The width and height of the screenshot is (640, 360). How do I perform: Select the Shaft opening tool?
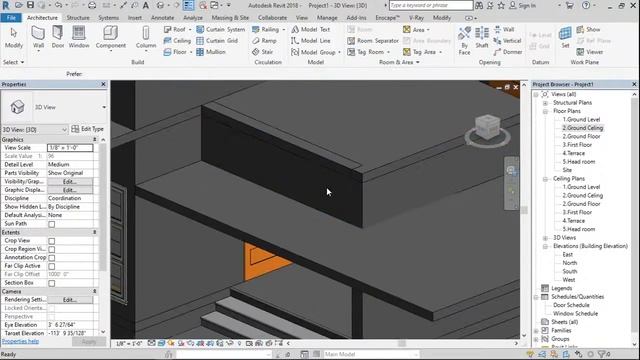482,38
